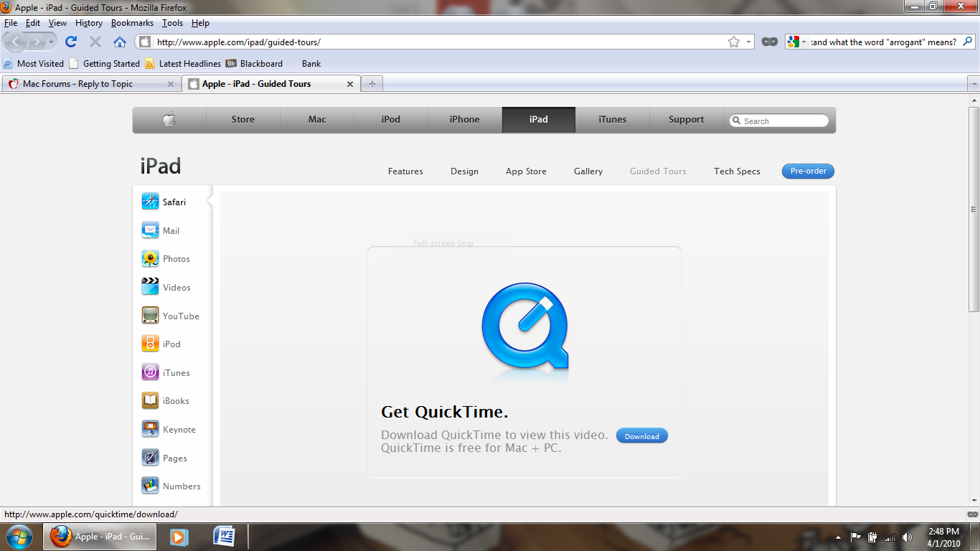Click the Apple site Search field
The width and height of the screenshot is (980, 551).
[x=779, y=121]
